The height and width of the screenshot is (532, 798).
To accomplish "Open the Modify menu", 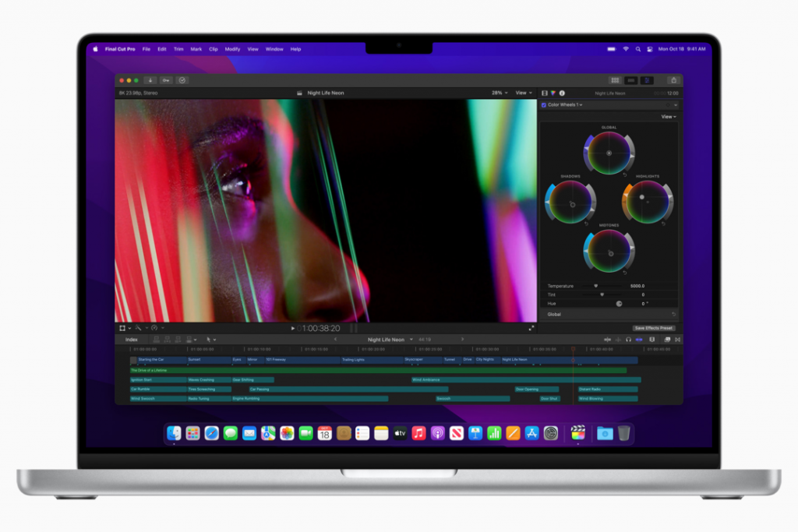I will tap(232, 49).
